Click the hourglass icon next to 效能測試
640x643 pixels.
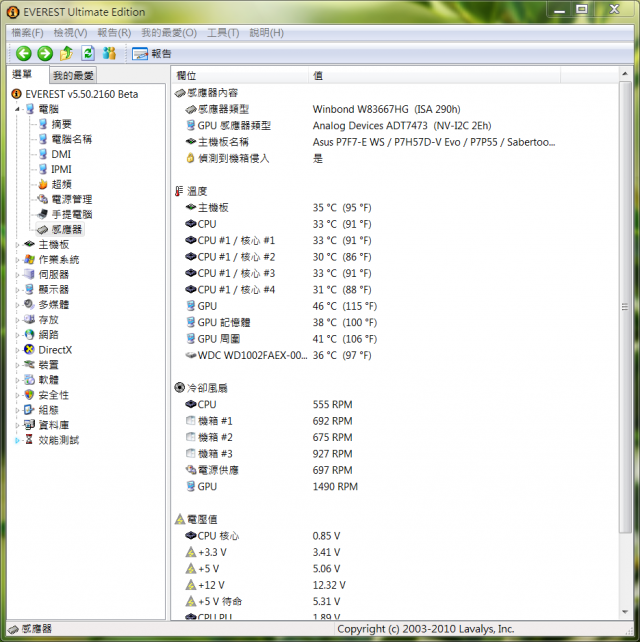coord(29,440)
